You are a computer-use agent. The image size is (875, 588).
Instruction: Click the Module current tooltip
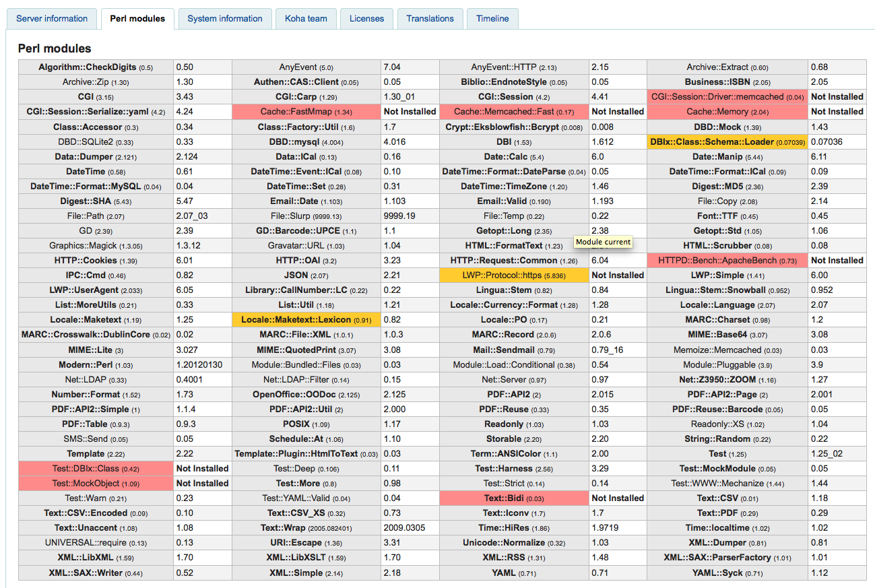(603, 242)
